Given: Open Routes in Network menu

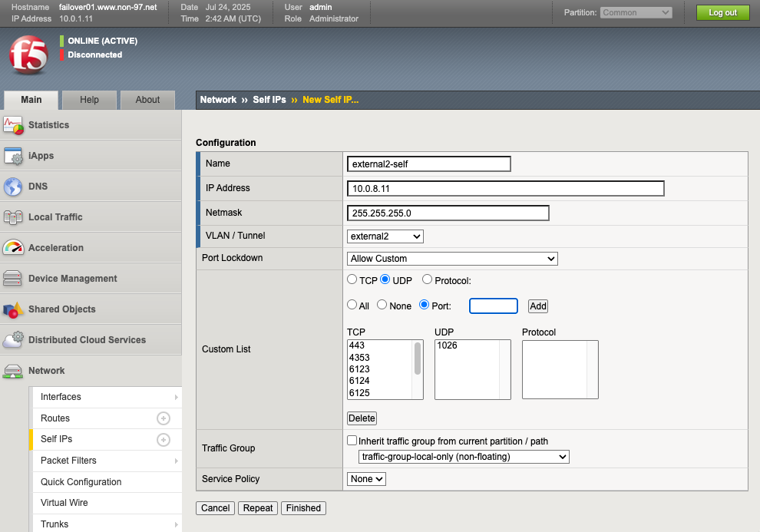Looking at the screenshot, I should 55,418.
